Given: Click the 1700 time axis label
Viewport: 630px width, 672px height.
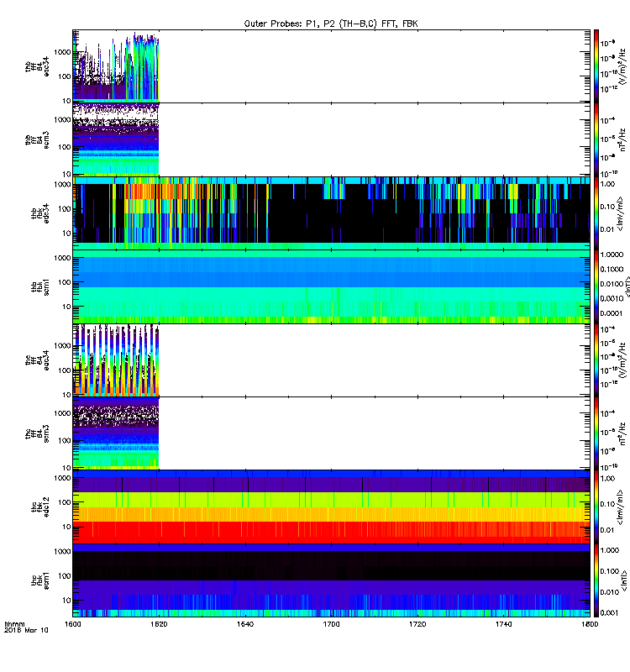Looking at the screenshot, I should click(331, 624).
